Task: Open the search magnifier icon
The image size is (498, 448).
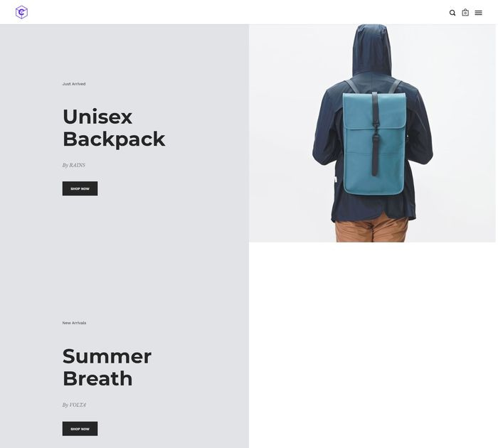Action: pyautogui.click(x=452, y=13)
